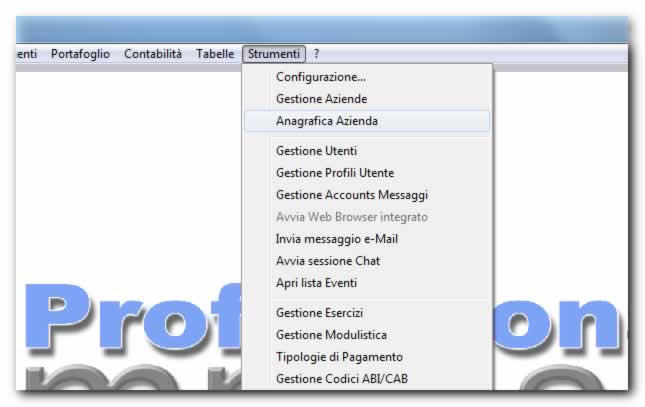Screen dimensions: 645x407
Task: Open the Portafoglio menu
Action: (80, 54)
